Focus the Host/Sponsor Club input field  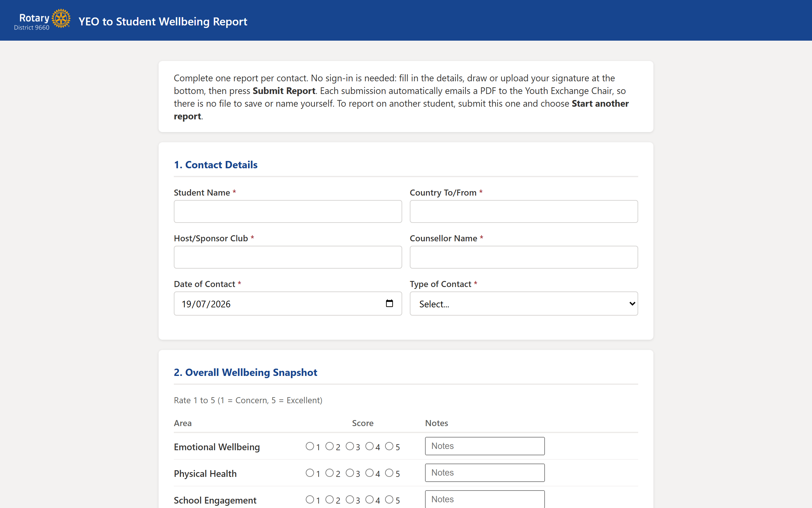click(x=288, y=257)
